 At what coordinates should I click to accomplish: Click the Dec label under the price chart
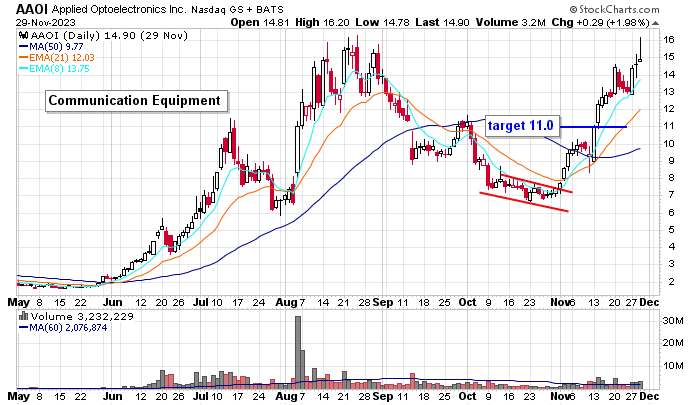(x=649, y=302)
